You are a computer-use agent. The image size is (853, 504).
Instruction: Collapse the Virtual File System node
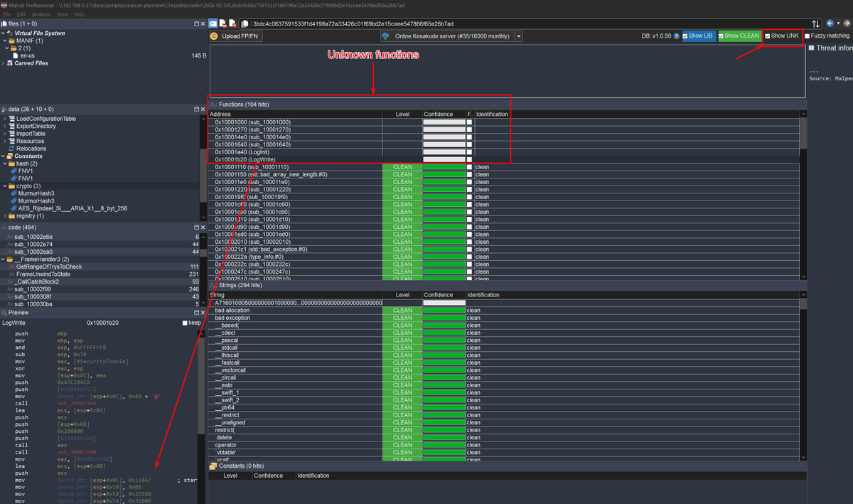point(4,33)
